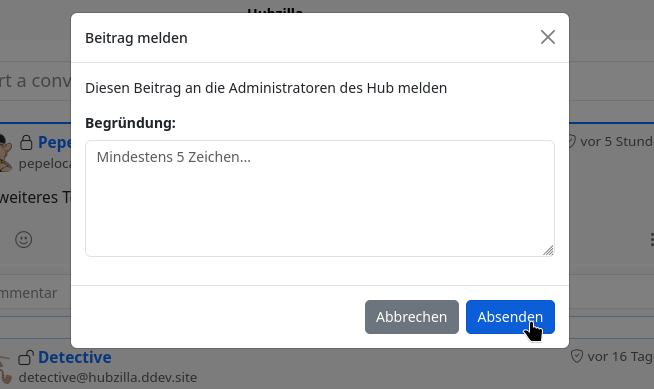Click the start a conversation field

click(x=35, y=80)
